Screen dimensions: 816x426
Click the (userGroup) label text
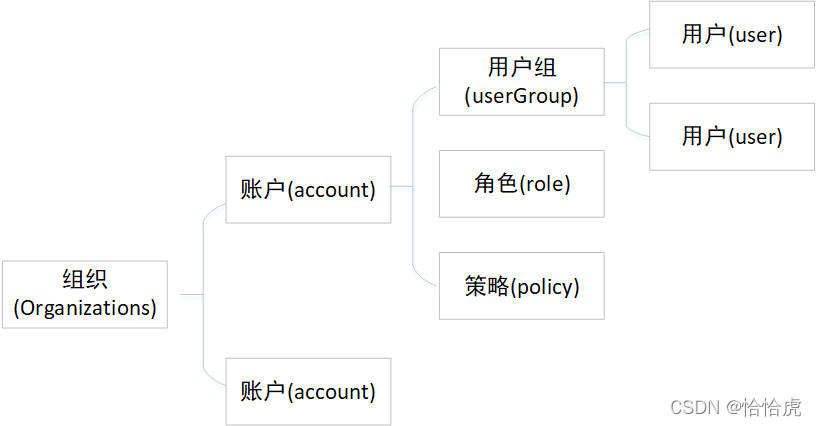coord(521,96)
